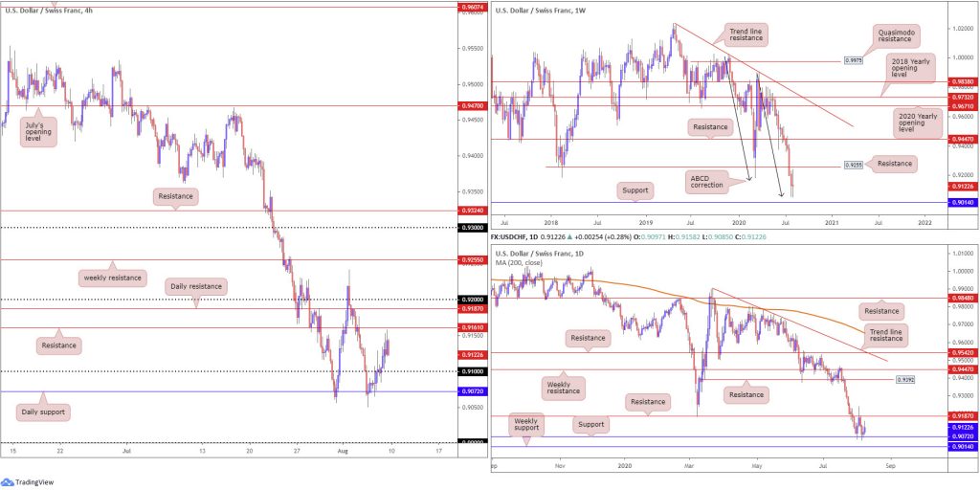Select the 0.90720 blue price label on 4h axis
980x490 pixels.
pos(471,391)
